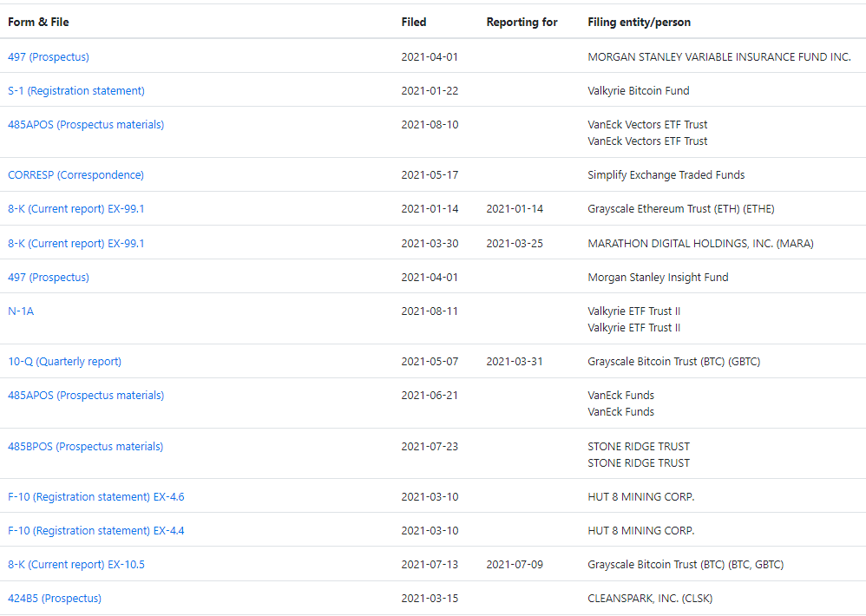This screenshot has width=866, height=616.
Task: Select the Grayscale Bitcoin Trust (BTC) (BTC, GBTC) cell
Action: pos(686,565)
